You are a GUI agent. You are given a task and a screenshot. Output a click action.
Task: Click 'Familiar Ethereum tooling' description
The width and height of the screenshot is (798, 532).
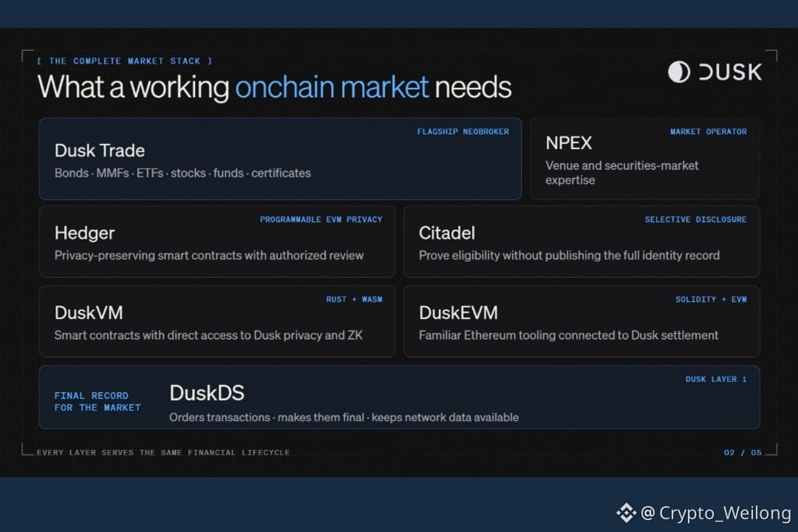[568, 335]
